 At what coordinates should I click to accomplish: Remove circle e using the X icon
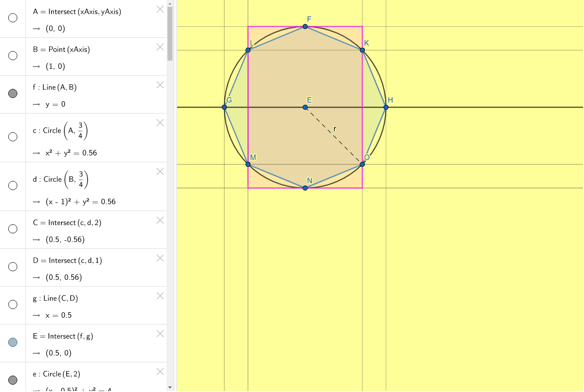pos(160,371)
